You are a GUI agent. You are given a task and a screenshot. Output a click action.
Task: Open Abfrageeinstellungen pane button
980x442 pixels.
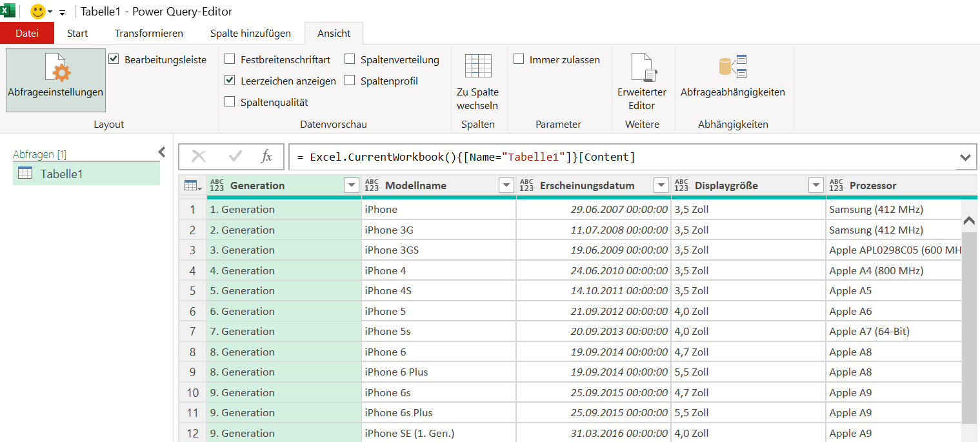click(55, 80)
